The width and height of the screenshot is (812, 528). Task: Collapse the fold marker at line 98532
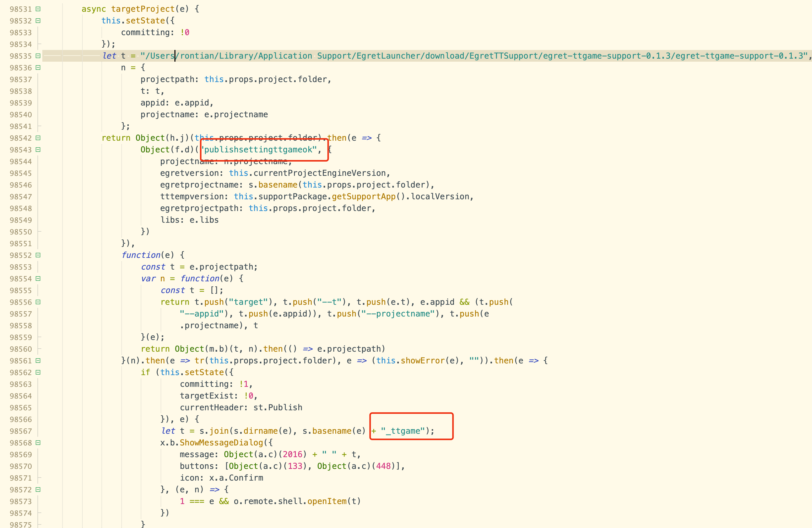pos(38,20)
